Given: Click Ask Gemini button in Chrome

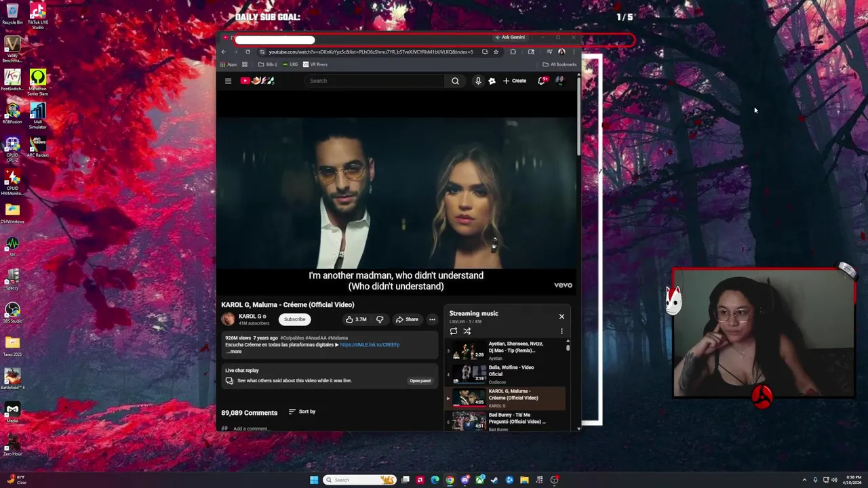Looking at the screenshot, I should 511,37.
